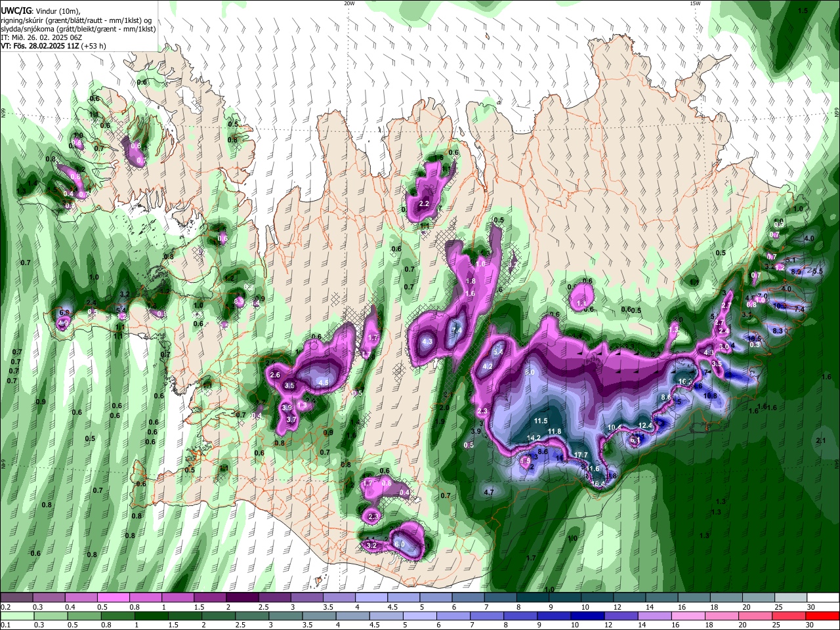Image resolution: width=840 pixels, height=630 pixels.
Task: Click the '0.1' label in the lower legend row
Action: pos(5,625)
